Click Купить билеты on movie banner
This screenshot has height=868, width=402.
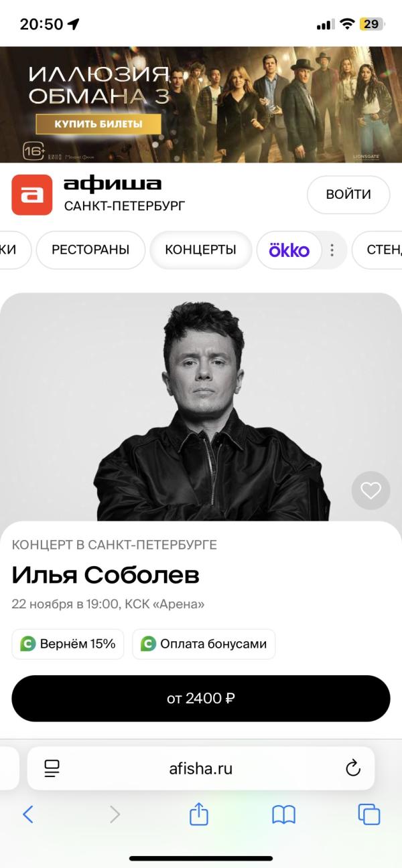[98, 124]
